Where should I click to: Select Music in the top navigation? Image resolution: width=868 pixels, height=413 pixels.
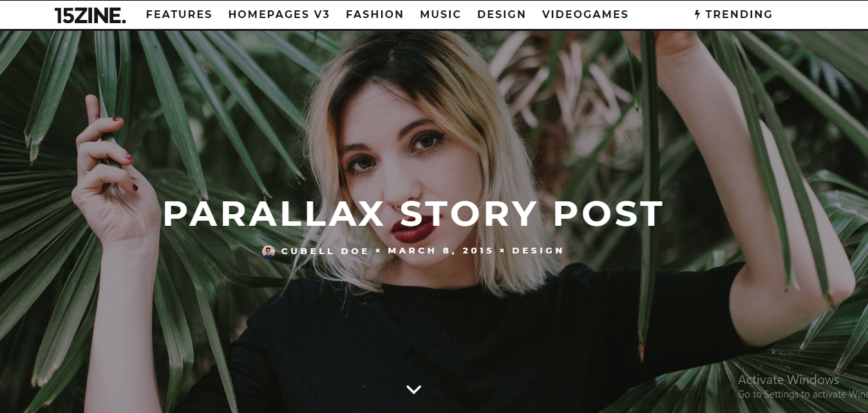click(x=440, y=14)
